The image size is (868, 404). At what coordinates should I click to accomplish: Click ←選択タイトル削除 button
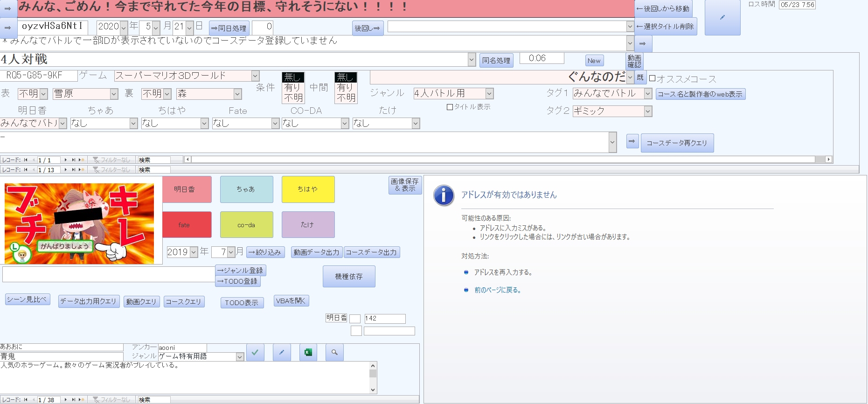(x=666, y=27)
